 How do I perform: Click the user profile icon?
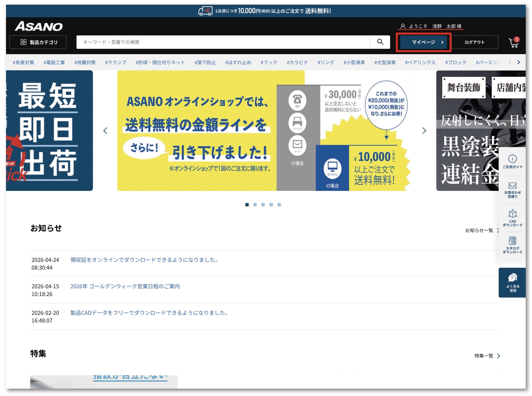coord(403,26)
